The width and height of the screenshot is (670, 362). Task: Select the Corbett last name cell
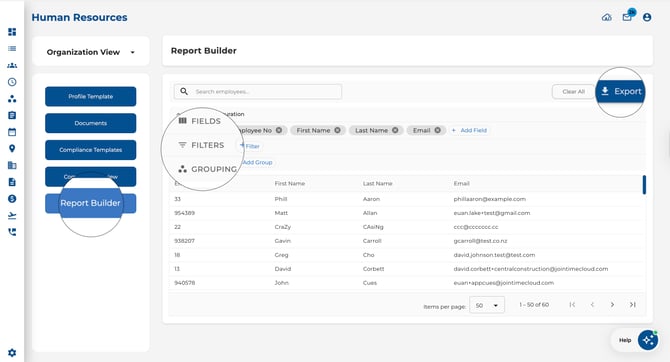click(x=373, y=269)
